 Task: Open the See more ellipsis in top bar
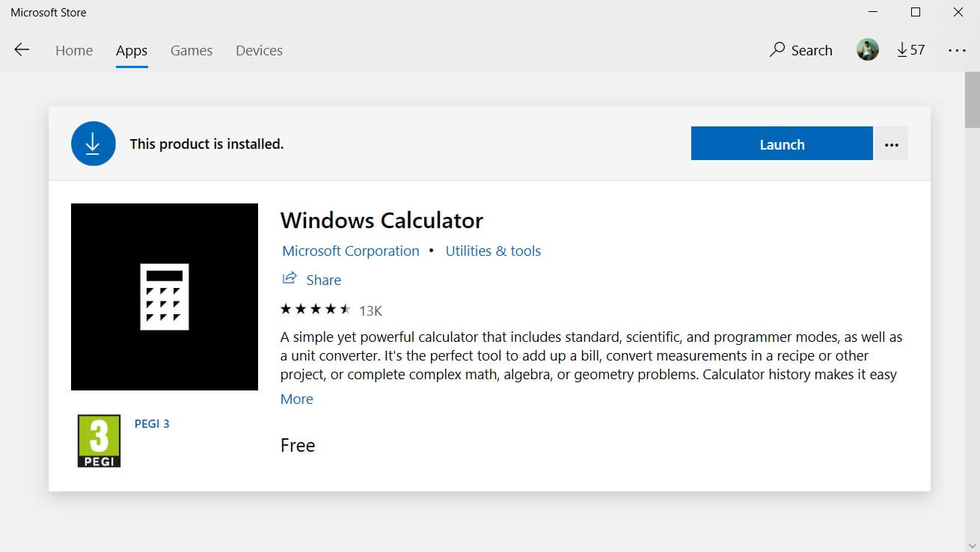[958, 49]
